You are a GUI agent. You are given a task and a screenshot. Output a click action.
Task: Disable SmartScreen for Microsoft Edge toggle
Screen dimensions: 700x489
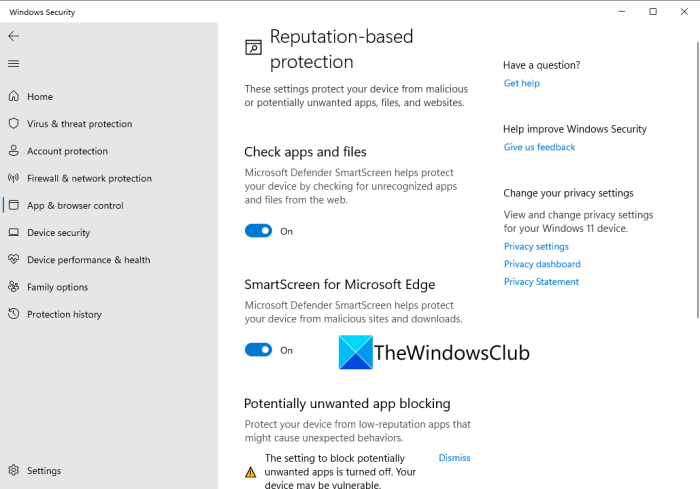click(258, 350)
